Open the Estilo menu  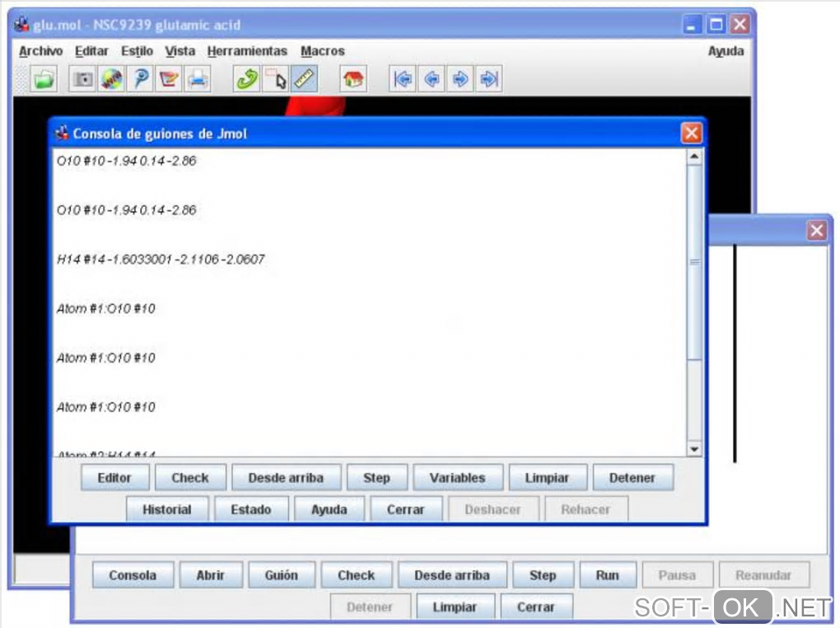[137, 51]
